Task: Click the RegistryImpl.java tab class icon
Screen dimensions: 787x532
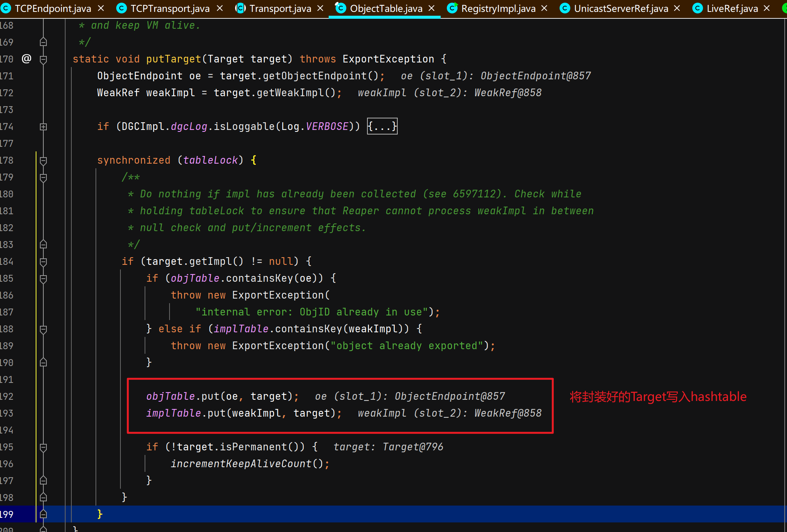Action: [452, 8]
